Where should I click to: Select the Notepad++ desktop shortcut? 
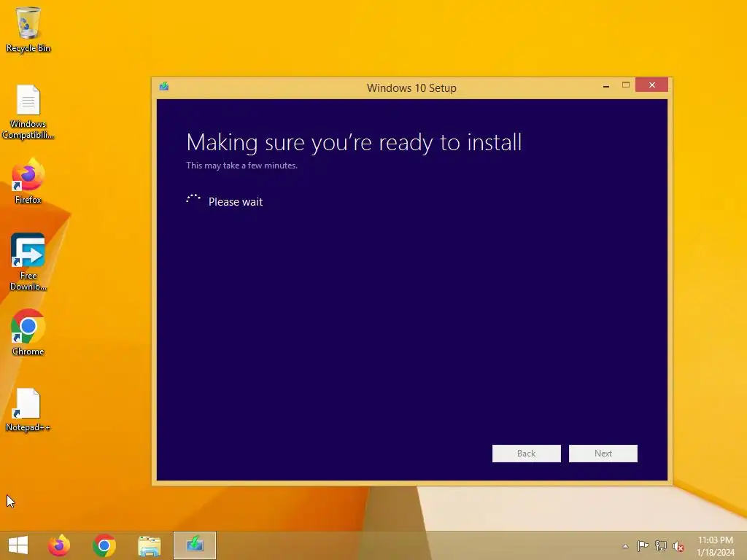(28, 410)
